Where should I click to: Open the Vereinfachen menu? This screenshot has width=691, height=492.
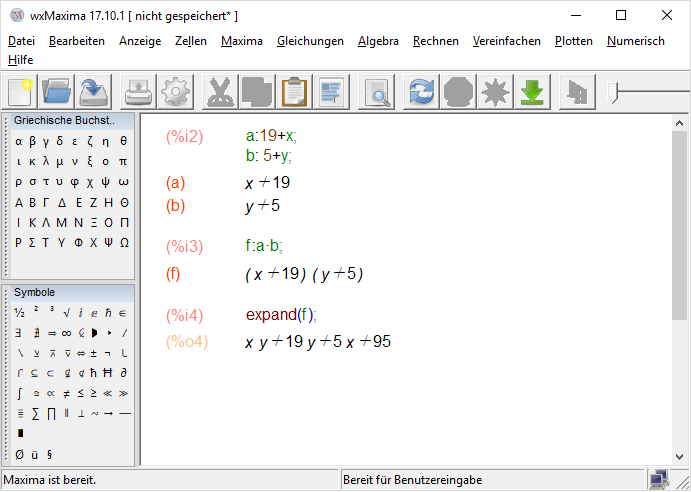tap(507, 41)
